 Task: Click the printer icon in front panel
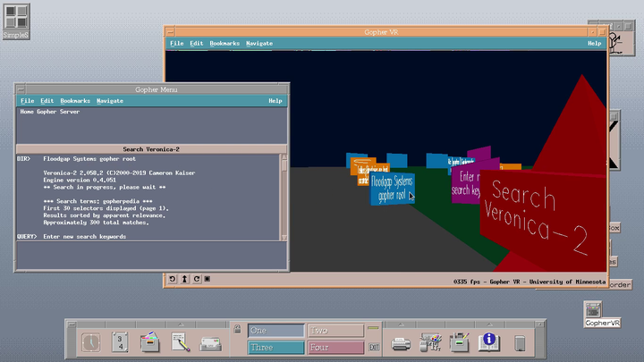tap(402, 341)
